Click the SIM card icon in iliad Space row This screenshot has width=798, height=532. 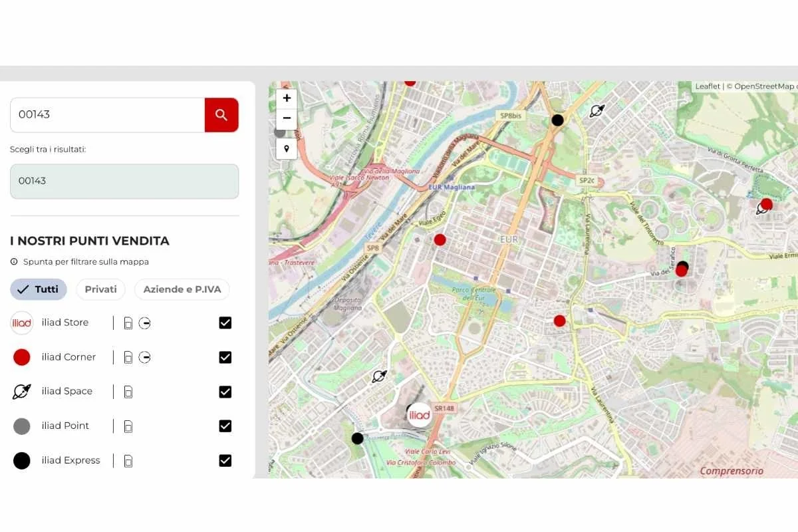point(128,392)
